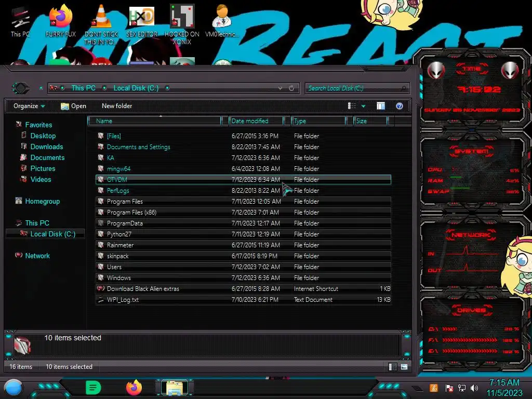Viewport: 532px width, 399px height.
Task: Select the KA folder
Action: pyautogui.click(x=243, y=158)
